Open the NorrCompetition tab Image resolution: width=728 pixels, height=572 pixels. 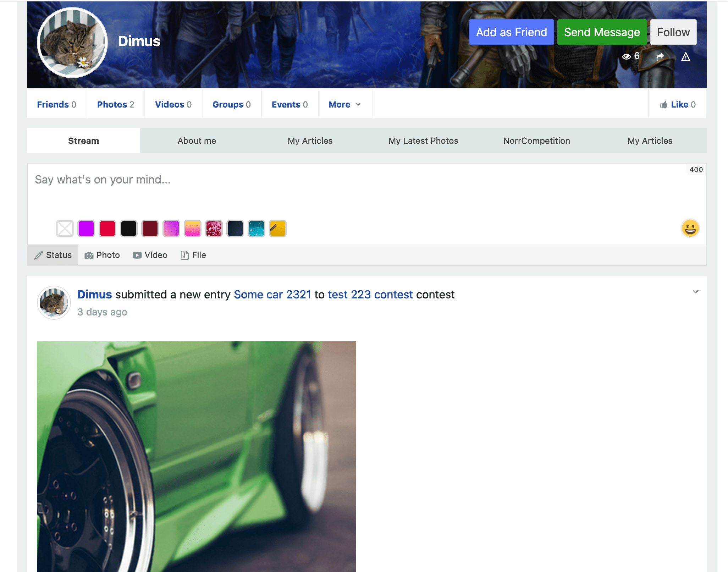point(536,141)
